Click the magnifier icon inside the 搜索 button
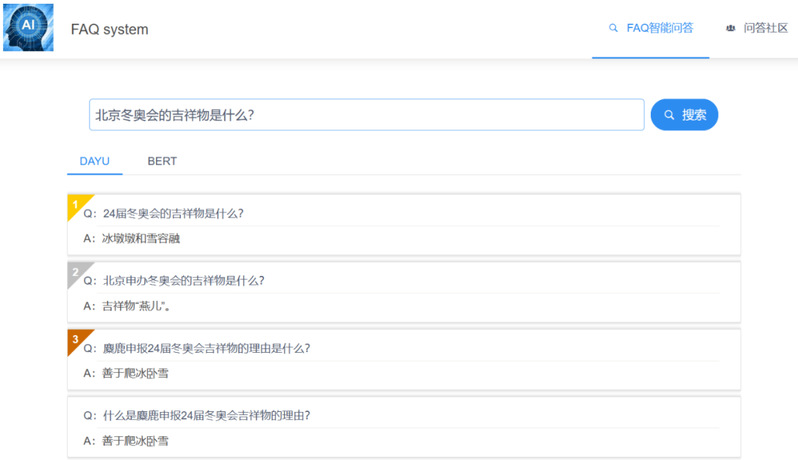798x460 pixels. tap(669, 115)
